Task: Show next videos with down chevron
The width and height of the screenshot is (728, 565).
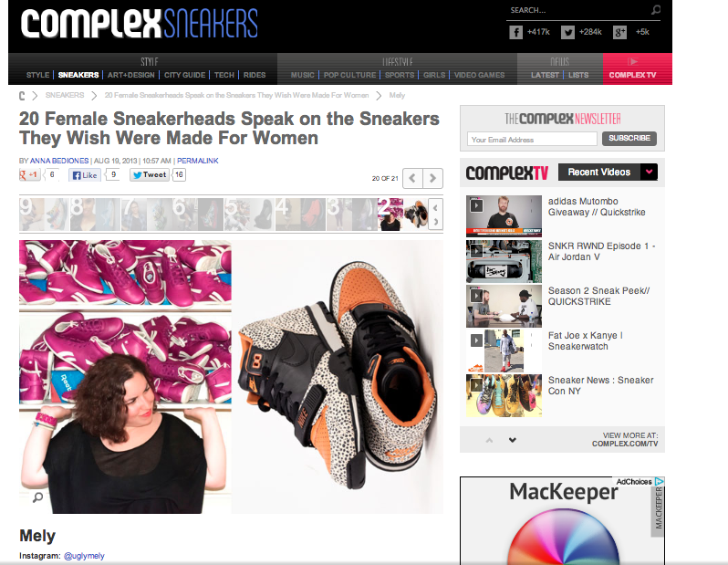Action: (513, 440)
